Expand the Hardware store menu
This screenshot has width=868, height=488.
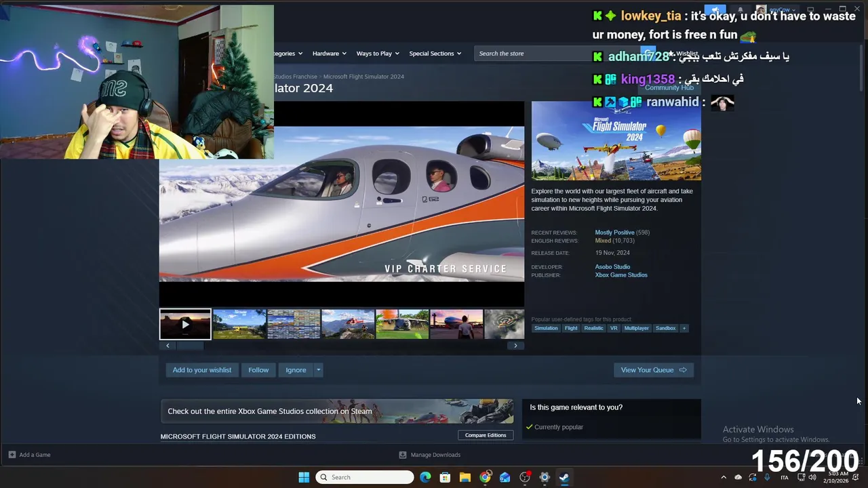[329, 54]
